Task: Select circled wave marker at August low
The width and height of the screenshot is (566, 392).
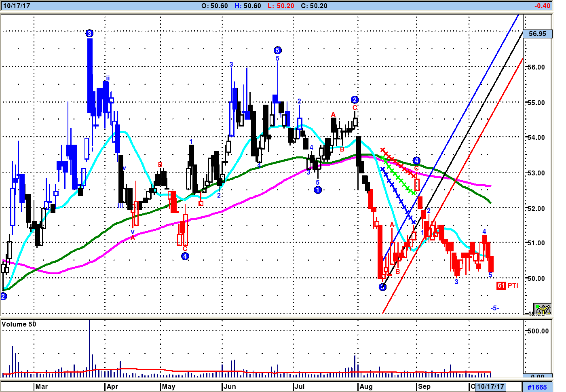Action: (x=382, y=287)
